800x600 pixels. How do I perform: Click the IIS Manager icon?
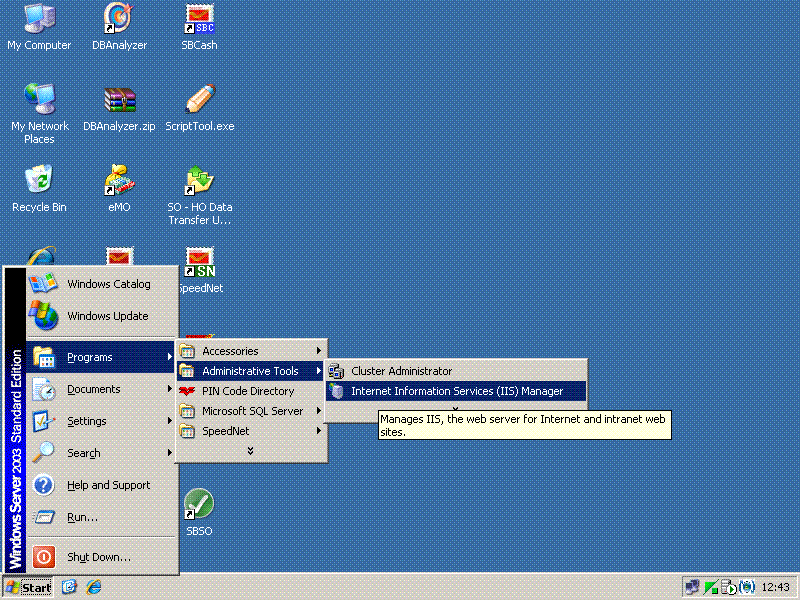click(x=336, y=391)
